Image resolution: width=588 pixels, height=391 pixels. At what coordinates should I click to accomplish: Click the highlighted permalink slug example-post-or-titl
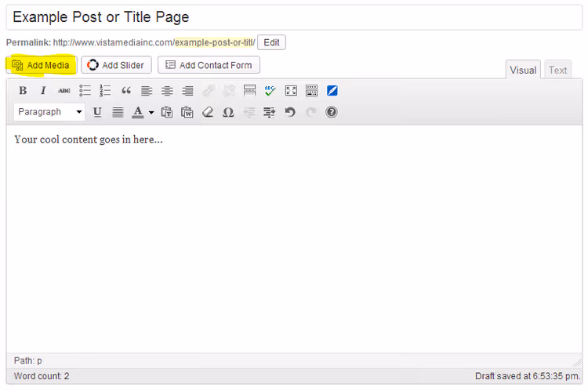pos(214,42)
